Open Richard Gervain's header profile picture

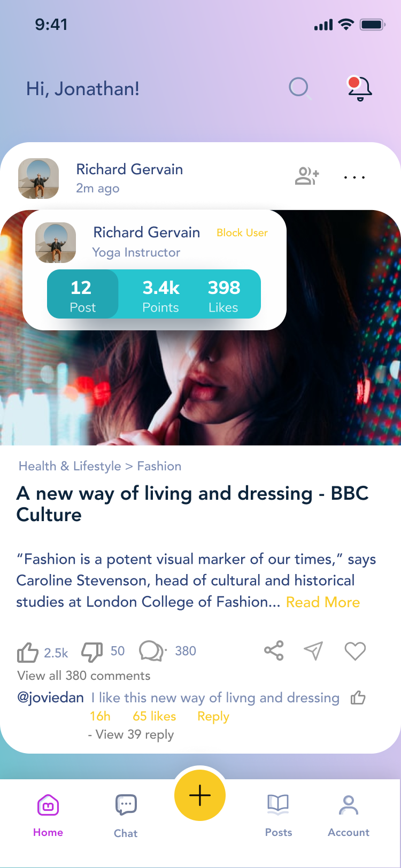38,179
